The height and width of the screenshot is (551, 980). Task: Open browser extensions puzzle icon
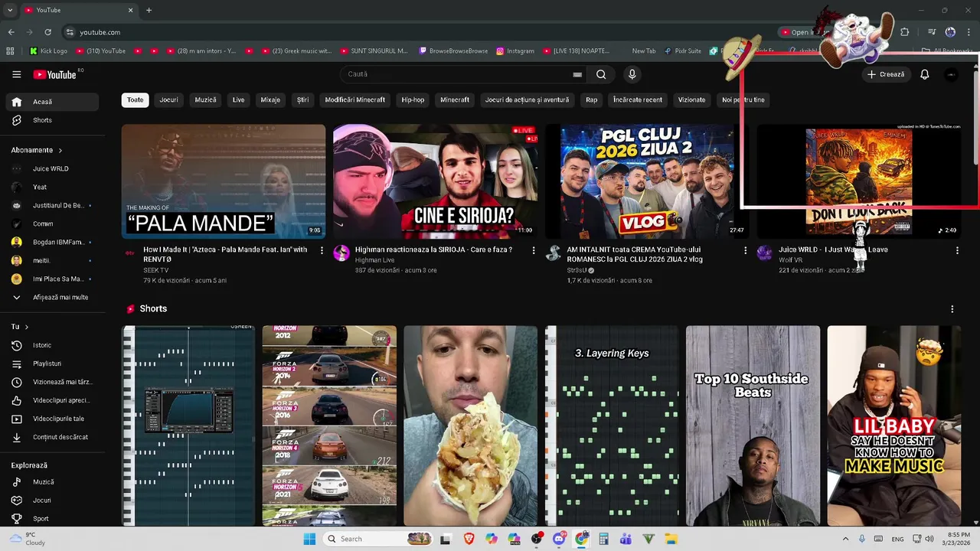point(905,32)
